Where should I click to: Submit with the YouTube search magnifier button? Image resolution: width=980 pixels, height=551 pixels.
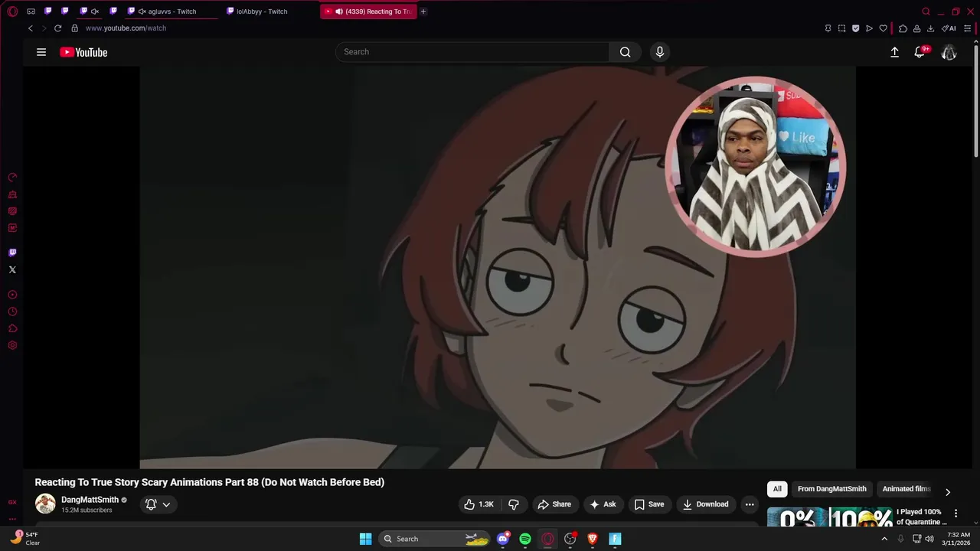[625, 52]
